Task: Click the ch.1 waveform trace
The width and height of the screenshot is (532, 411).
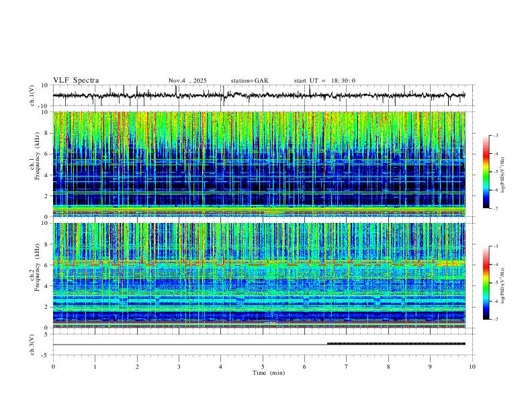Action: [259, 95]
